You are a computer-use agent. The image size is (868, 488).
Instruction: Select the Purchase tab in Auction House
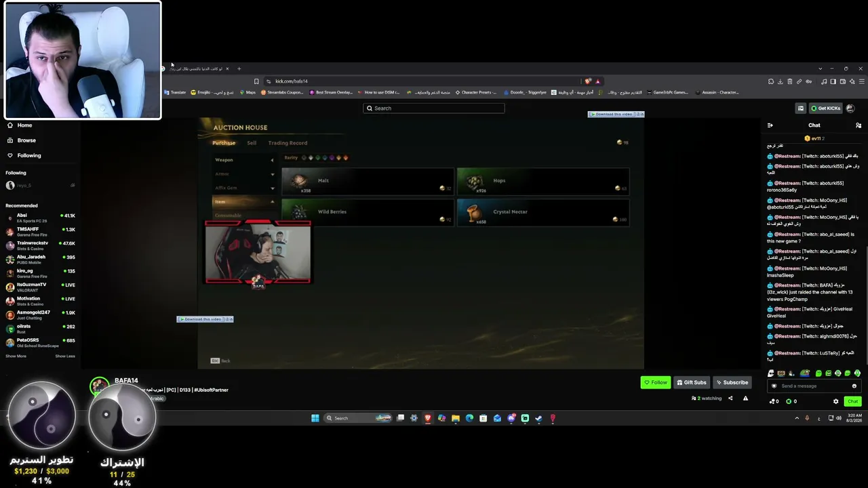(x=224, y=143)
